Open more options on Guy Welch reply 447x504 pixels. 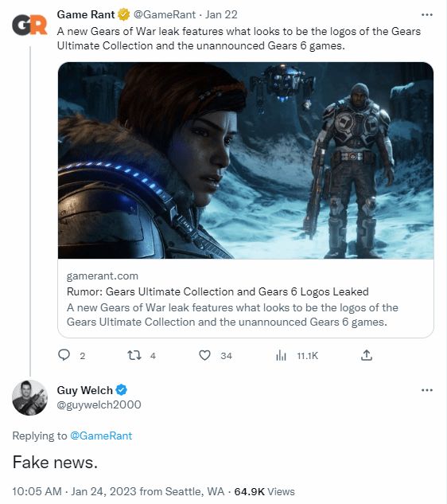coord(427,390)
